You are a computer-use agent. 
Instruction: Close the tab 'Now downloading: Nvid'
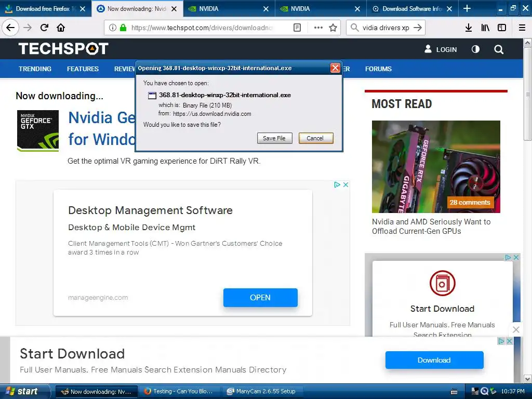tap(174, 9)
